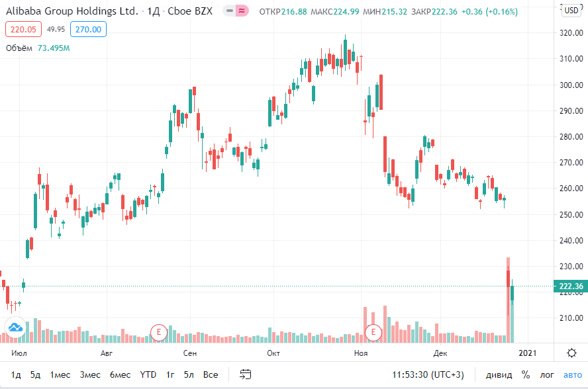This screenshot has width=588, height=389.
Task: Click the Июл date axis label
Action: click(x=19, y=353)
